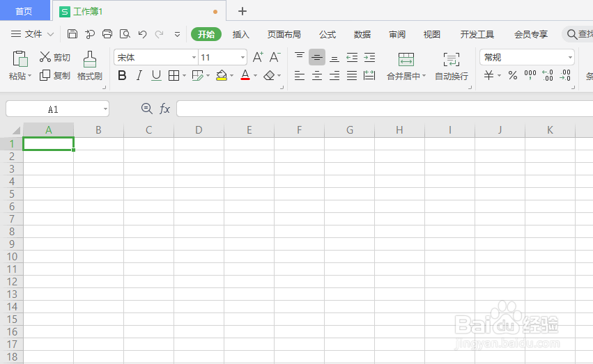Viewport: 593px width, 364px height.
Task: Expand fill color dropdown arrow
Action: pyautogui.click(x=231, y=76)
